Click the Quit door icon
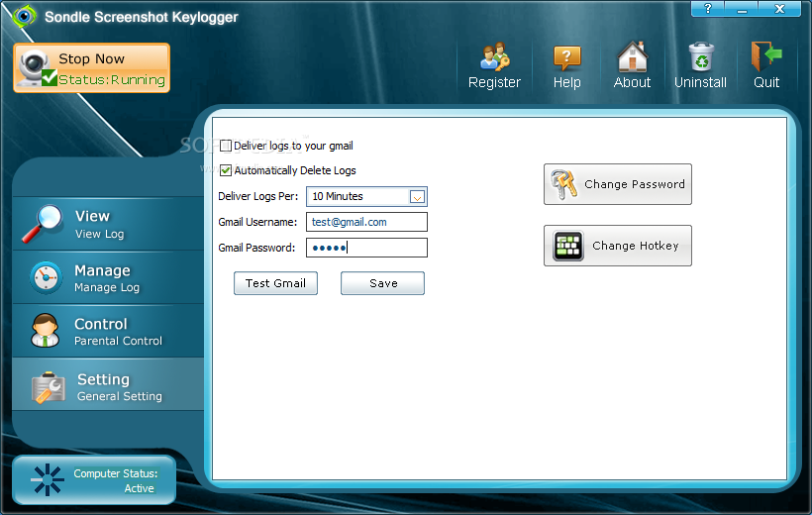This screenshot has height=515, width=812. click(x=766, y=55)
